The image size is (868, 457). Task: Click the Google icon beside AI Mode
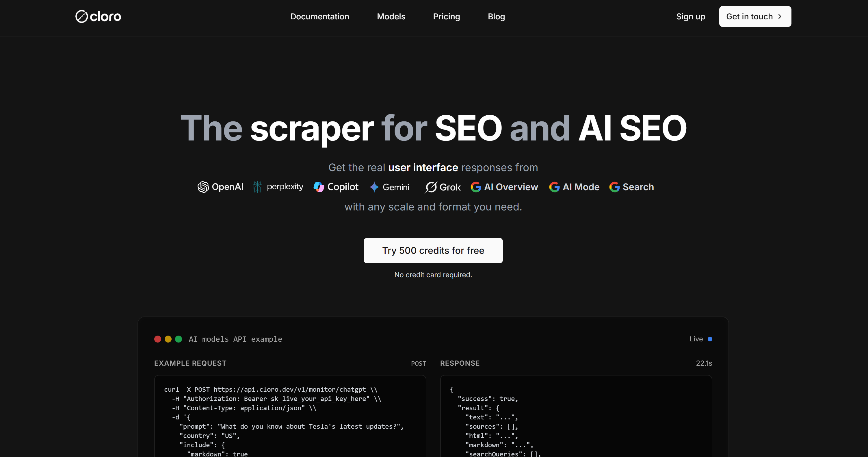tap(554, 187)
